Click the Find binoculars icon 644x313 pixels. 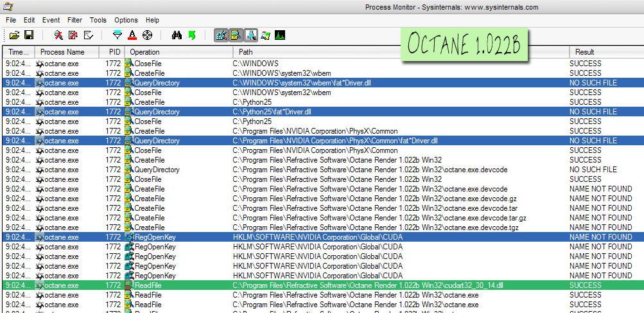pyautogui.click(x=177, y=35)
